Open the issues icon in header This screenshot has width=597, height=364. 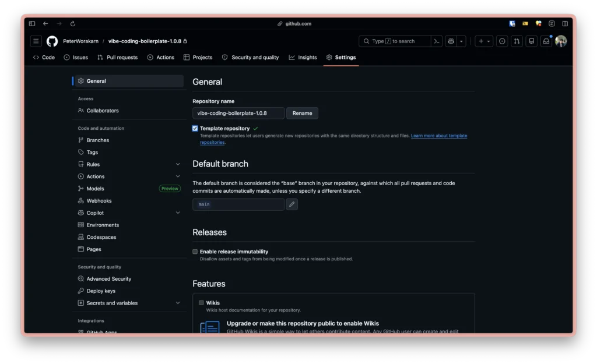coord(502,41)
